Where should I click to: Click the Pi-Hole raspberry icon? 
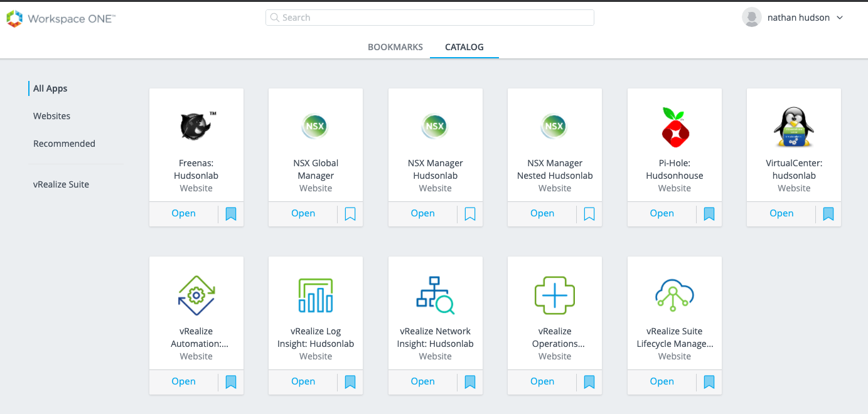tap(675, 126)
